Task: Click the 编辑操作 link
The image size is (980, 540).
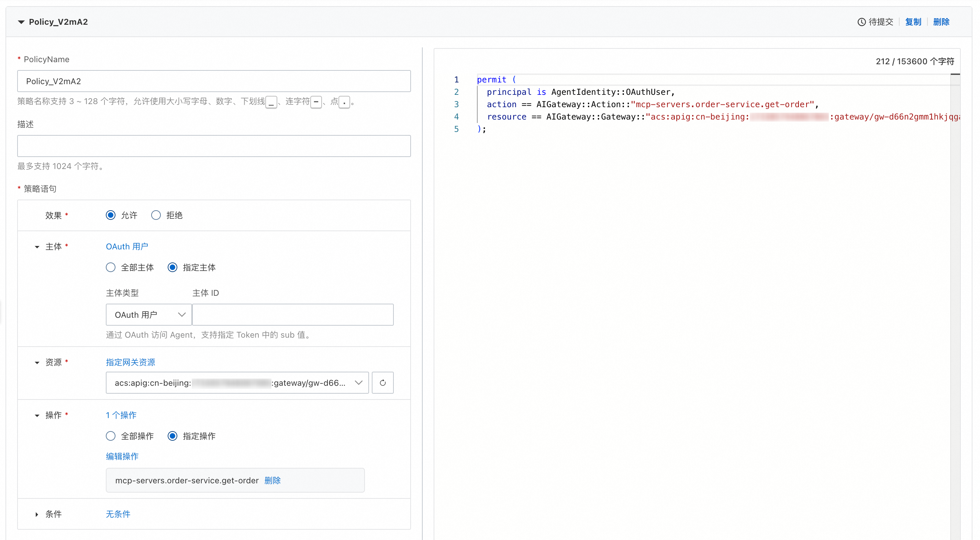Action: point(122,456)
